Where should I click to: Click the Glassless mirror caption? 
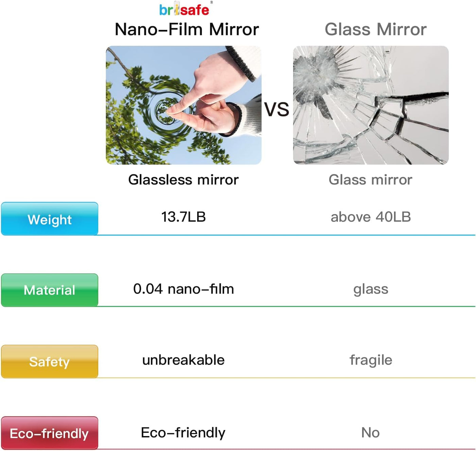pos(183,179)
